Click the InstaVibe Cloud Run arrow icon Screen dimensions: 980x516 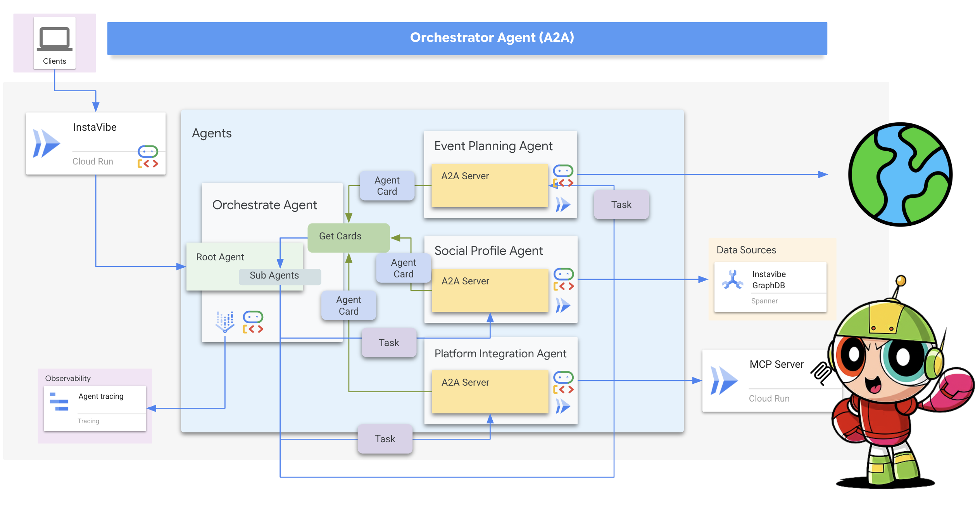tap(46, 144)
